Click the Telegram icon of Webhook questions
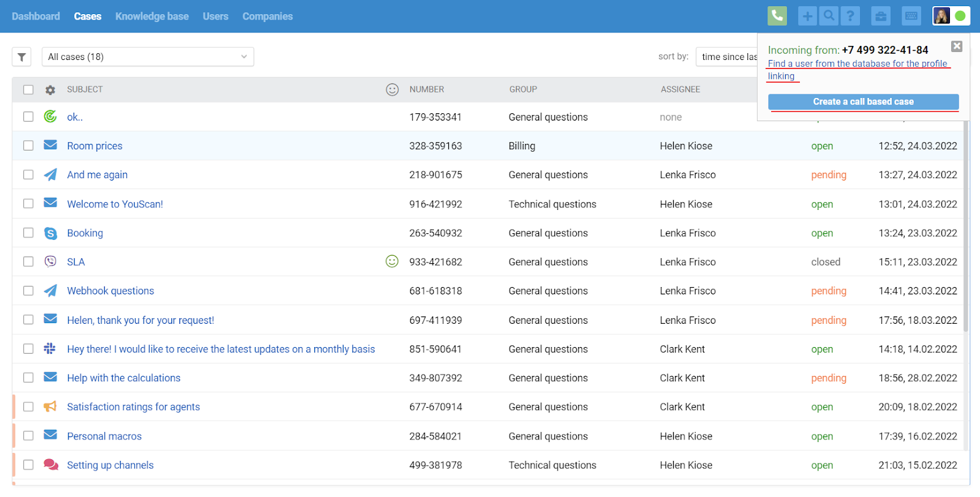 (x=50, y=291)
